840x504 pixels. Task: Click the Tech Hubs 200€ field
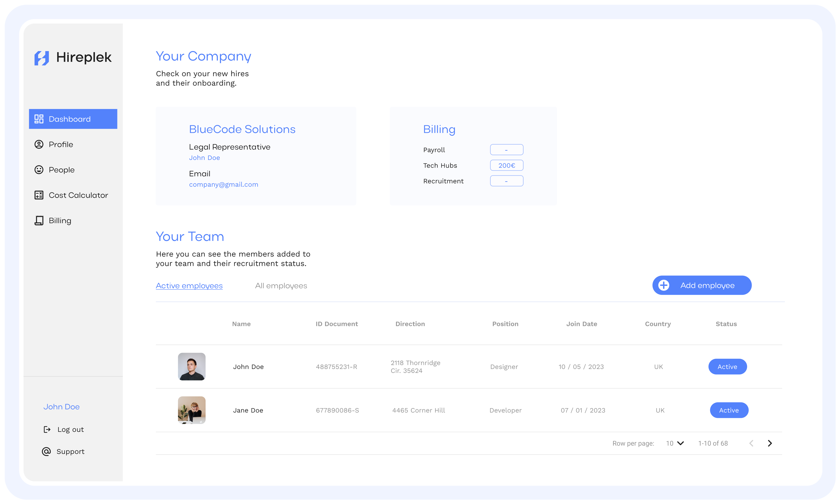[506, 165]
